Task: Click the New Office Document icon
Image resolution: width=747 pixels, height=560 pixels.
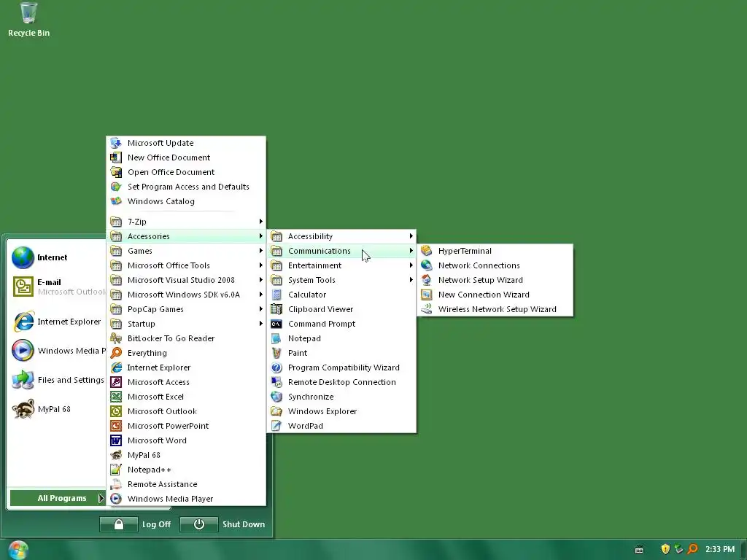Action: click(116, 157)
